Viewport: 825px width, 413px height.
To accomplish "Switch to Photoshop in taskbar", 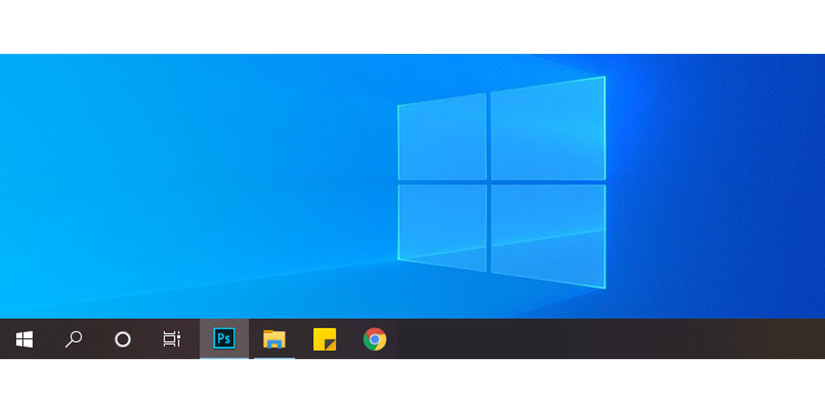I will [x=224, y=338].
